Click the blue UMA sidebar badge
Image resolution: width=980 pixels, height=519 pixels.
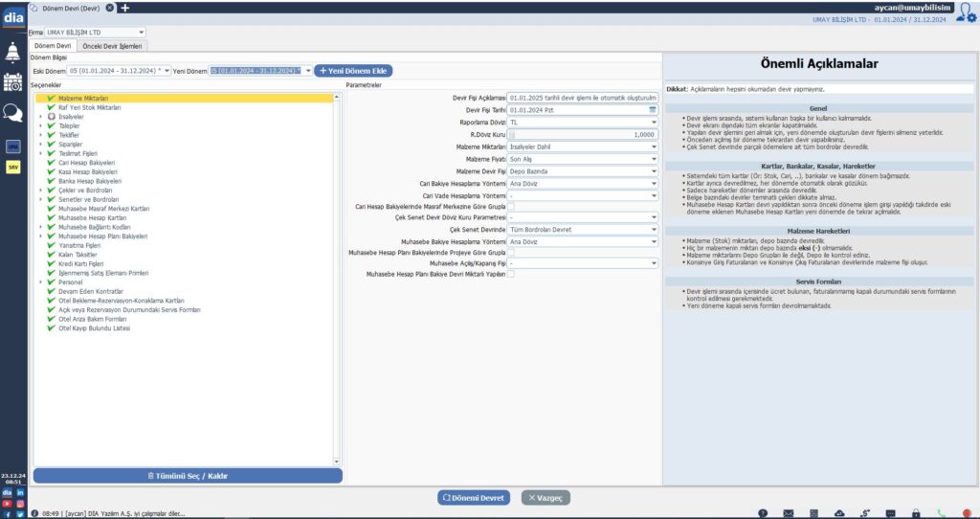[13, 147]
